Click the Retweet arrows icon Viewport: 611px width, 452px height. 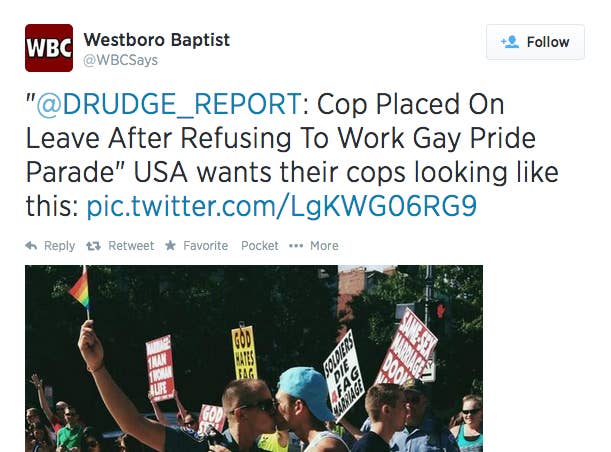(94, 246)
